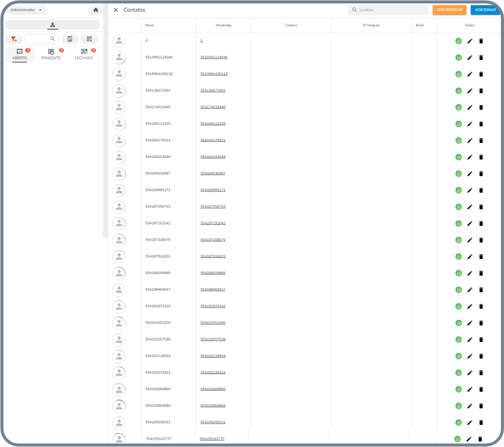Screen dimensions: 504x447
Task: Open WhatsApp chat for contact 5515991124046
Action: tap(458, 57)
